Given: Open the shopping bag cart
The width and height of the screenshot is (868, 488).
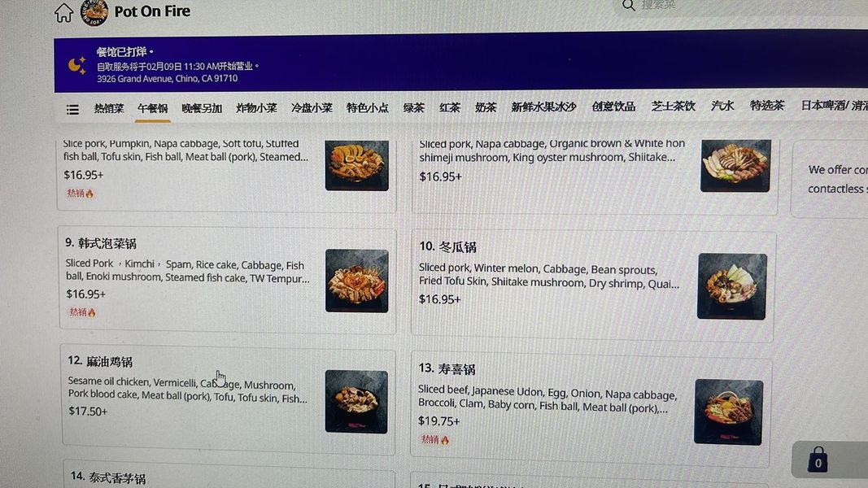Looking at the screenshot, I should click(x=818, y=460).
